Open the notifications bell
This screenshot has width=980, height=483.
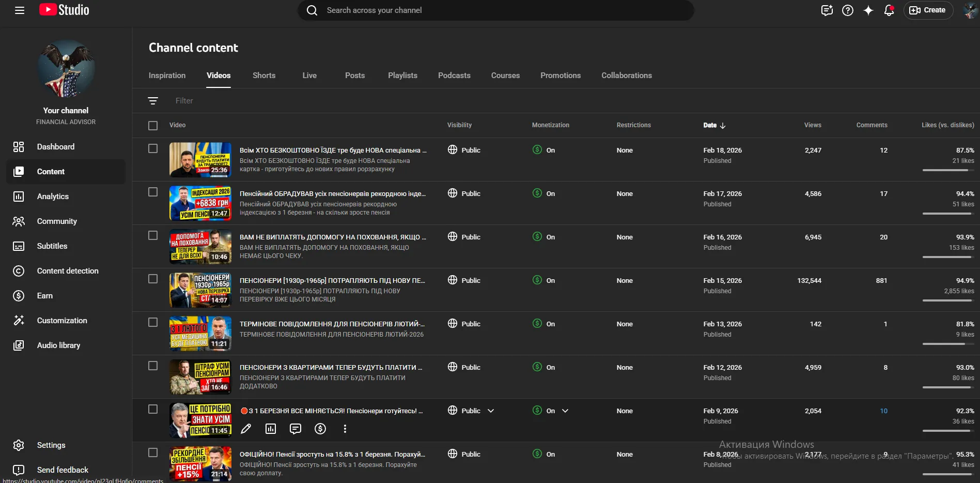coord(889,10)
